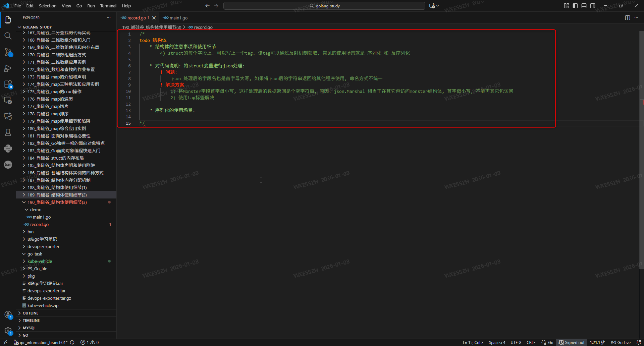Choose the Go version 1.21.1
The height and width of the screenshot is (346, 644).
[597, 342]
